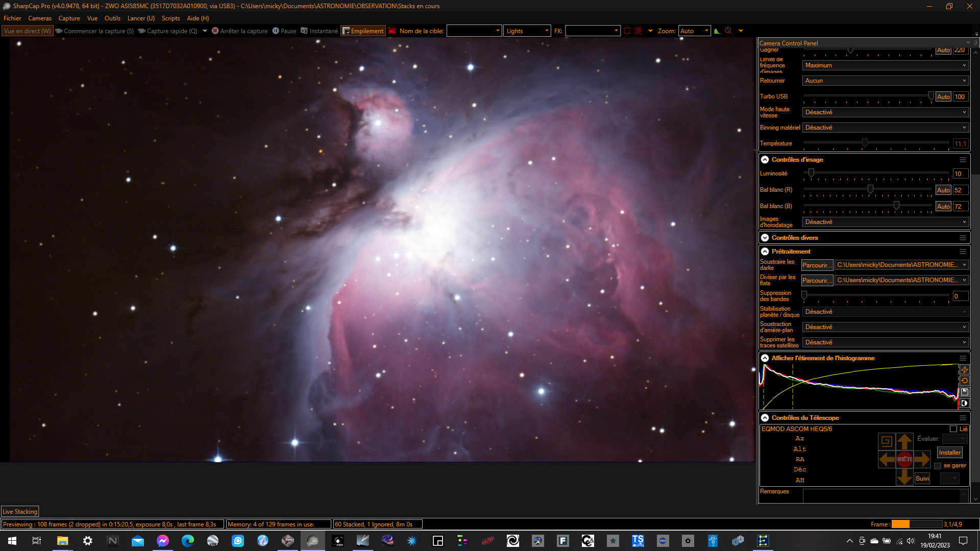980x551 pixels.
Task: Click the reticule crosshair overlay icon
Action: pyautogui.click(x=638, y=31)
